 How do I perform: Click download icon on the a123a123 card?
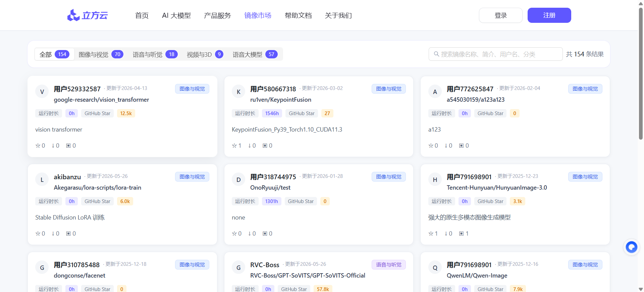pos(446,146)
